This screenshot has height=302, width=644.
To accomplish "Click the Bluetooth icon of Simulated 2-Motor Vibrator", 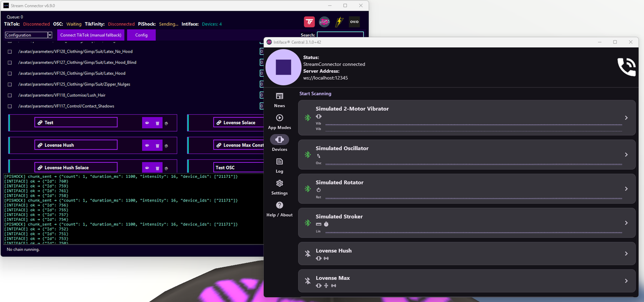I will coord(308,118).
